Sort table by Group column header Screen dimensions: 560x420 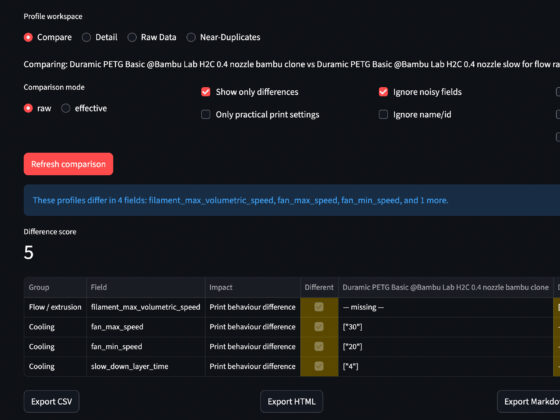point(55,287)
